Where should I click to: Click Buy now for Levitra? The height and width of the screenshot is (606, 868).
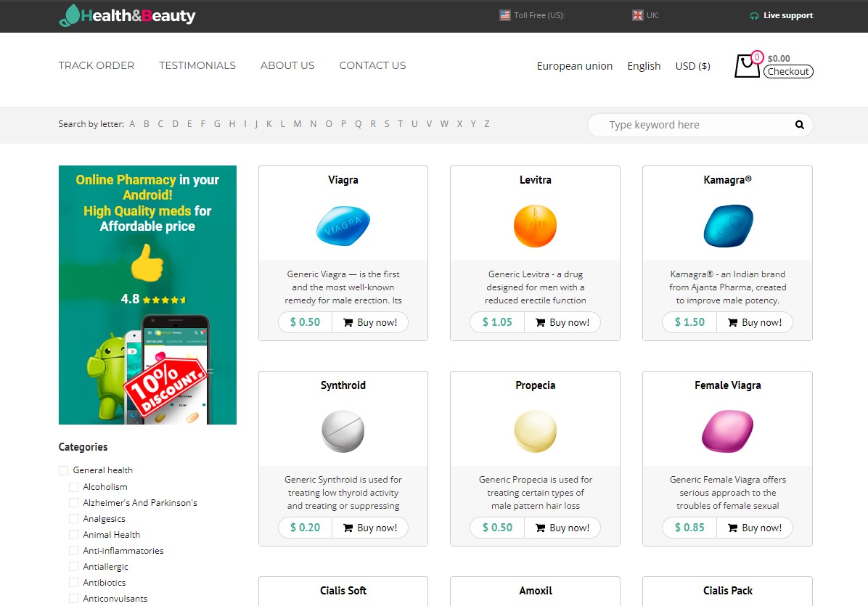(x=562, y=322)
